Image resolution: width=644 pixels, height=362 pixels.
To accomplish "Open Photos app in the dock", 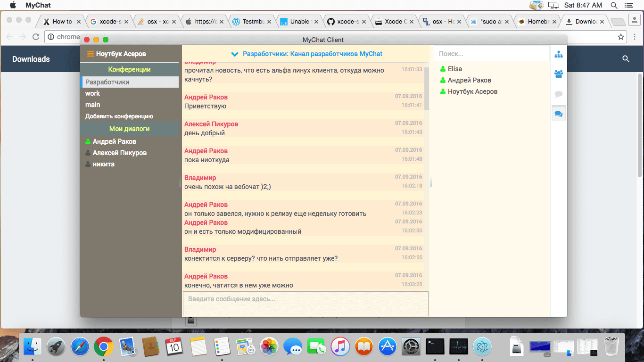I will [x=269, y=347].
